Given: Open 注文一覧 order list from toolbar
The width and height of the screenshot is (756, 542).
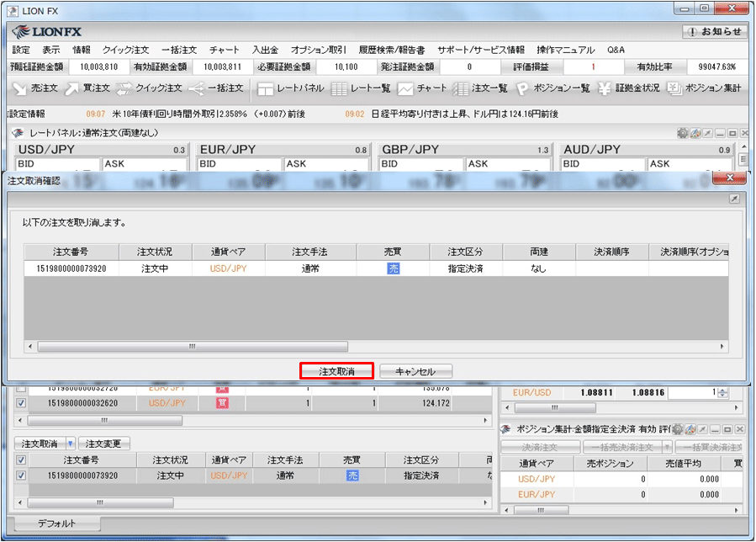Looking at the screenshot, I should pyautogui.click(x=479, y=88).
